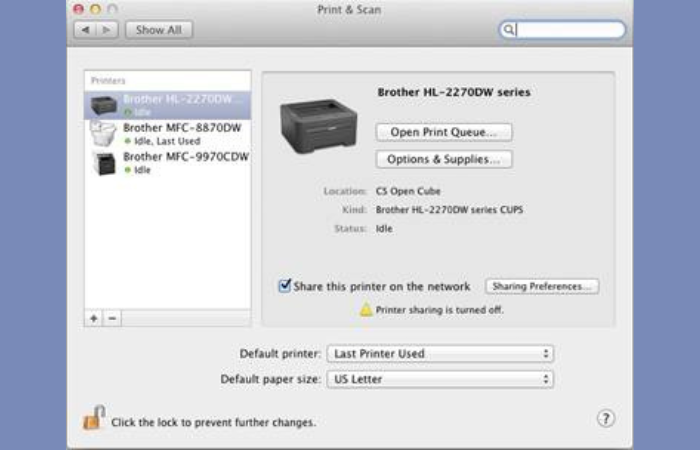Select Brother MFC-9970CDW printer
Screen dimensions: 700x450
tap(167, 163)
